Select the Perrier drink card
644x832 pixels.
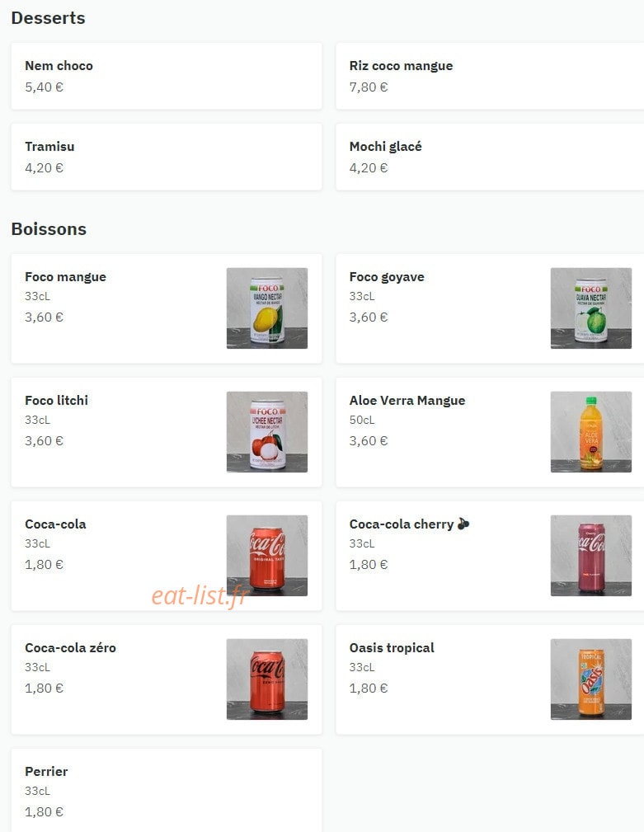click(167, 791)
